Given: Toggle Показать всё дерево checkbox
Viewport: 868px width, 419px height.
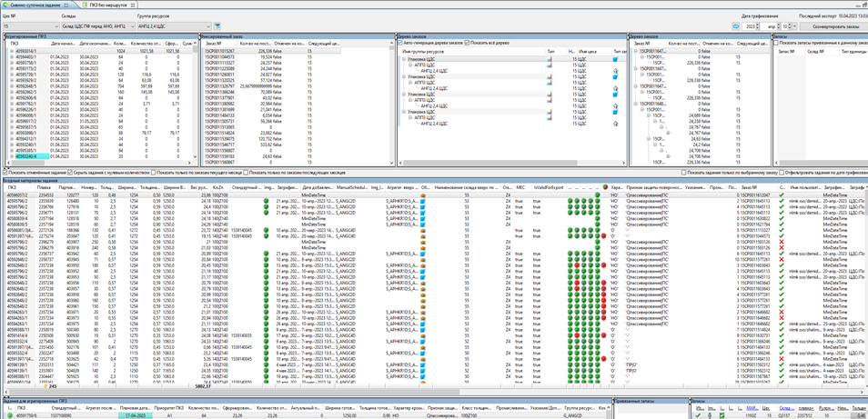Looking at the screenshot, I should [468, 43].
